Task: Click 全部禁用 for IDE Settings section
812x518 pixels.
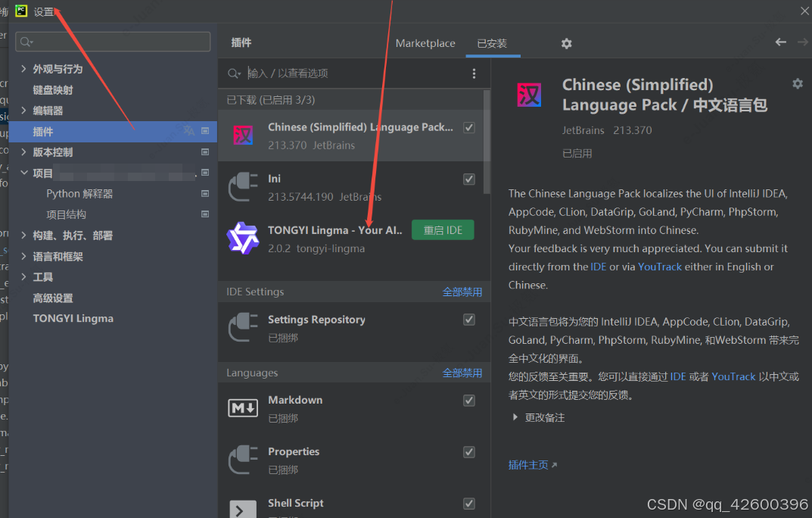Action: click(462, 292)
